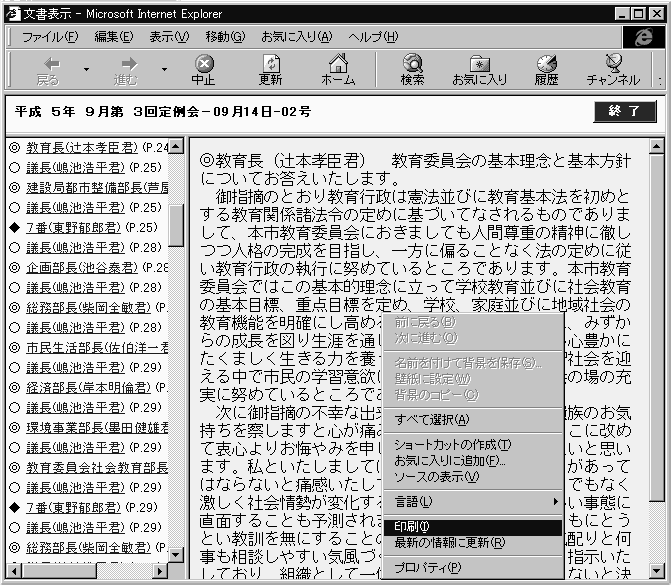
Task: Click the left pane scroll up arrow
Action: point(176,148)
